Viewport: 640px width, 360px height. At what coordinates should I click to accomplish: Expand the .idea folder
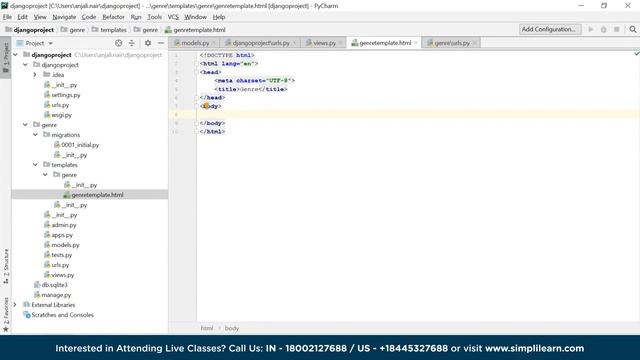pos(35,75)
